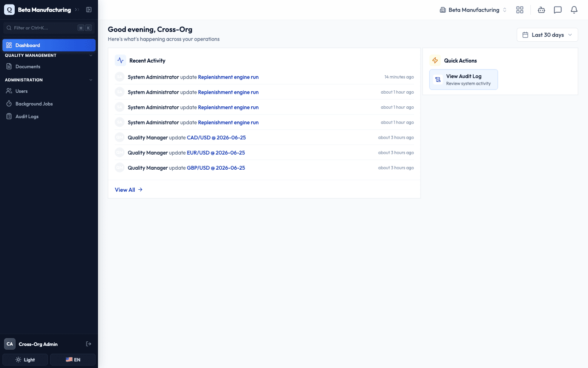Focus the Filter or Ctrl+K search field
588x368 pixels.
click(x=49, y=28)
